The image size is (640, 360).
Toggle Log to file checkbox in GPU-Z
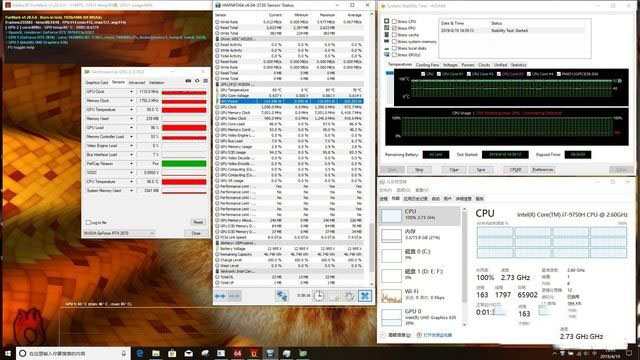click(x=88, y=222)
